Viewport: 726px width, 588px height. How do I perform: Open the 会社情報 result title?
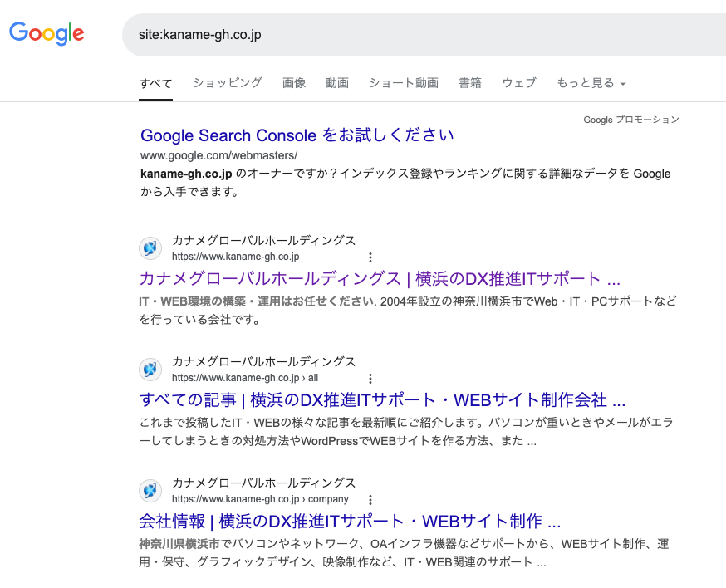pos(350,522)
